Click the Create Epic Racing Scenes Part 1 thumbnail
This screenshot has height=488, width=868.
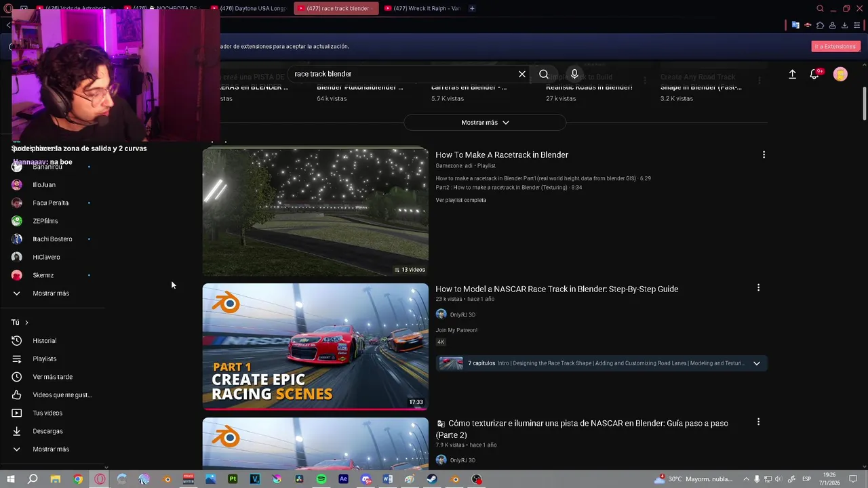tap(315, 346)
